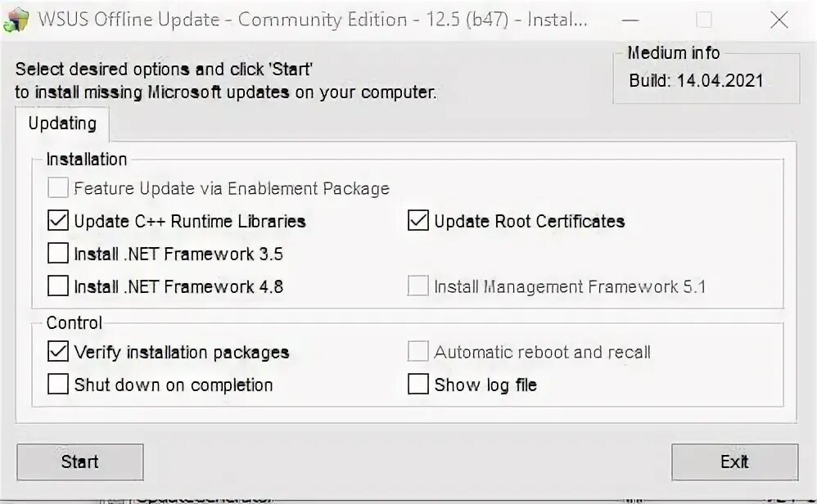Click the Build 14.04.2021 medium info text
This screenshot has width=817, height=504.
click(x=696, y=81)
